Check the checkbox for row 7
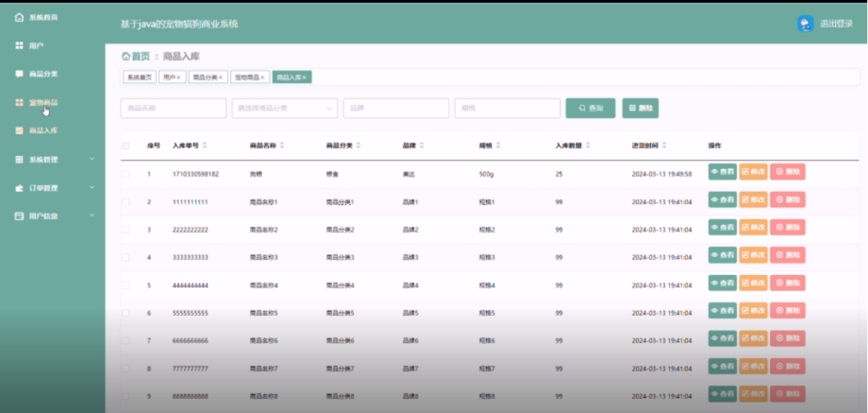The width and height of the screenshot is (868, 413). 125,340
